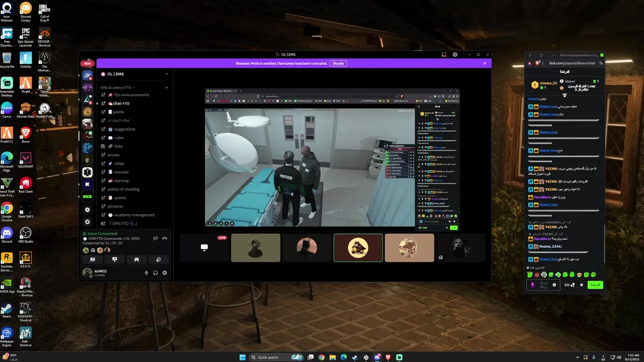This screenshot has width=644, height=362.
Task: Turn on camera in the voice panel
Action: (93, 259)
